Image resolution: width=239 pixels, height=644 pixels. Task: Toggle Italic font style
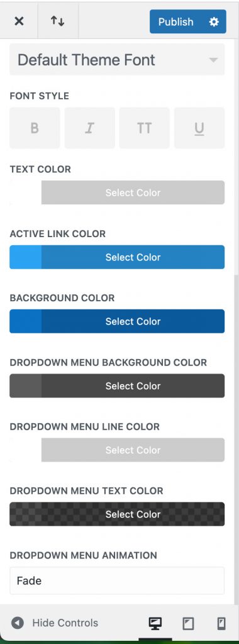89,128
